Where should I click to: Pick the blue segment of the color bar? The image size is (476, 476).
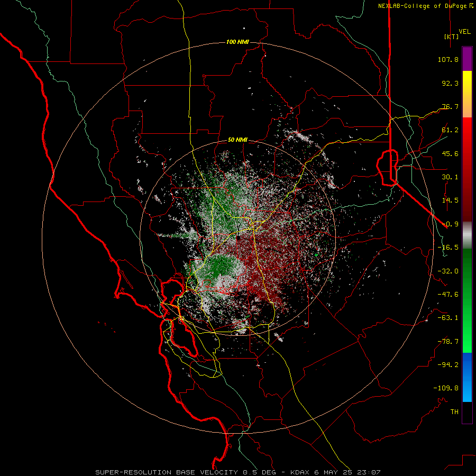pyautogui.click(x=467, y=377)
